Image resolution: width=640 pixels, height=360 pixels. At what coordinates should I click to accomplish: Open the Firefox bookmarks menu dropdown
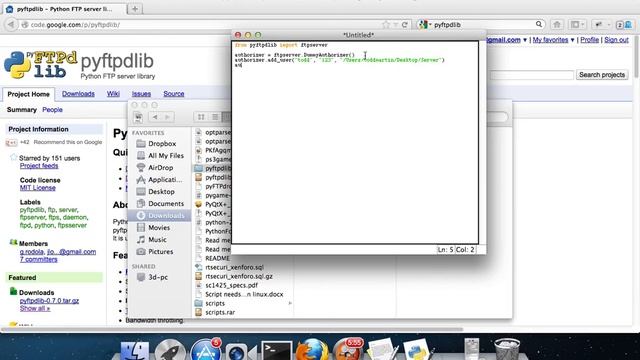[x=578, y=24]
